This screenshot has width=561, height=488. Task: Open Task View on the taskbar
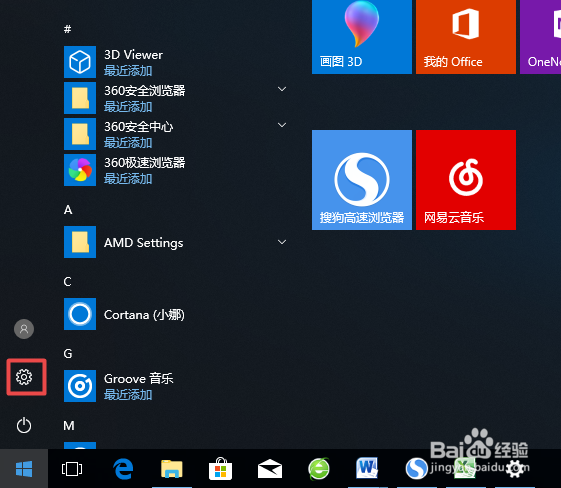72,469
